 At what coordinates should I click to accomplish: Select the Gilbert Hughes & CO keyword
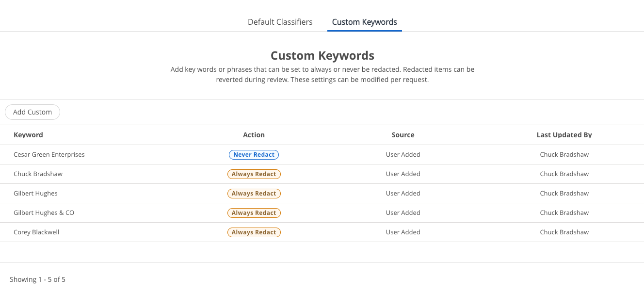44,212
